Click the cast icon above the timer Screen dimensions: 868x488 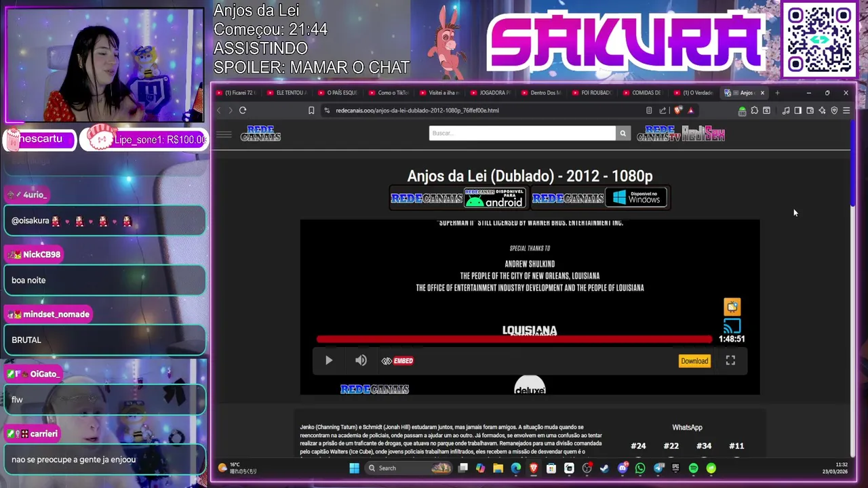pos(732,326)
